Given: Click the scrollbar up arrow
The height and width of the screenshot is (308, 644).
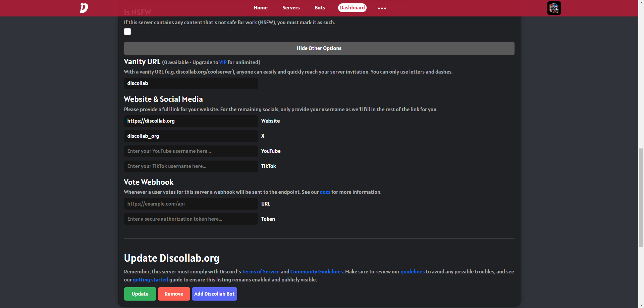Looking at the screenshot, I should (641, 2).
